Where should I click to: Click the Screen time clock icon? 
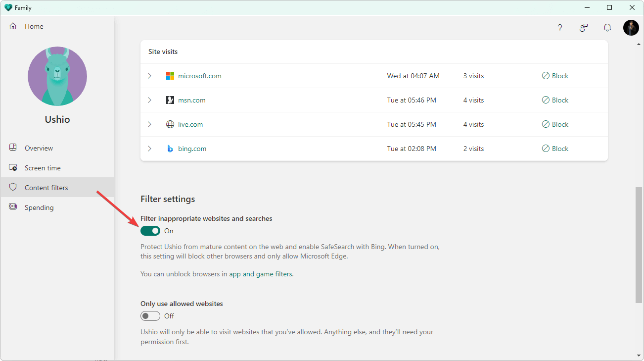[x=13, y=167]
